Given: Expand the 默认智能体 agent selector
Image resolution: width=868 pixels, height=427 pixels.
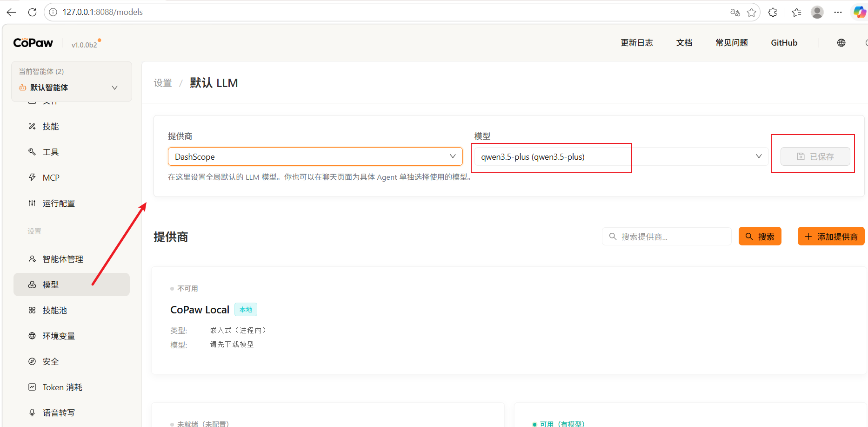Looking at the screenshot, I should coord(72,87).
